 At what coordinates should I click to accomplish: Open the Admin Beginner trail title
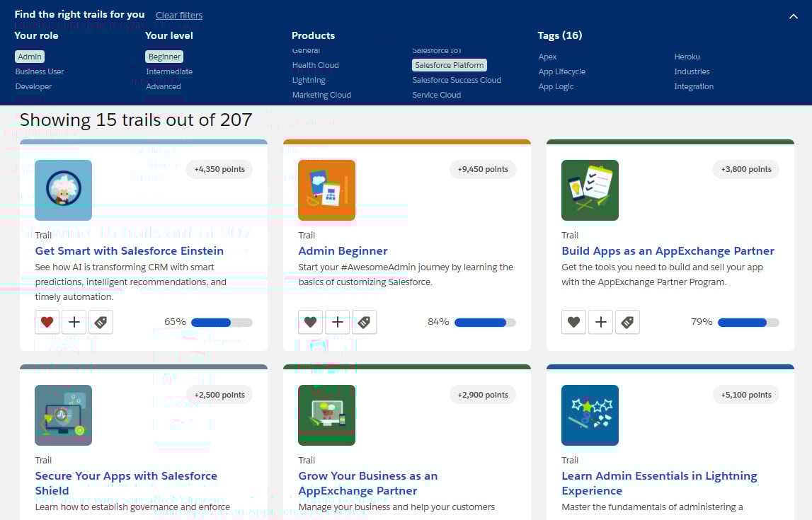pyautogui.click(x=343, y=251)
